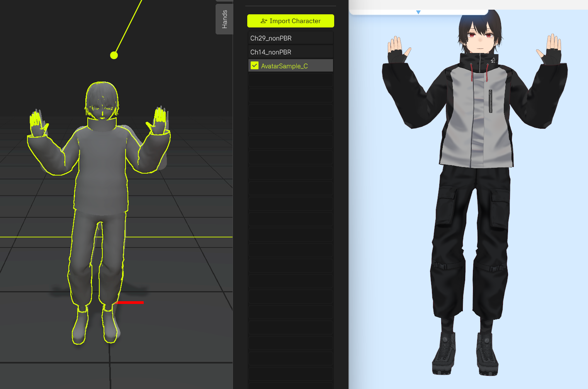Click the first empty character list slot
This screenshot has width=588, height=389.
click(x=290, y=80)
